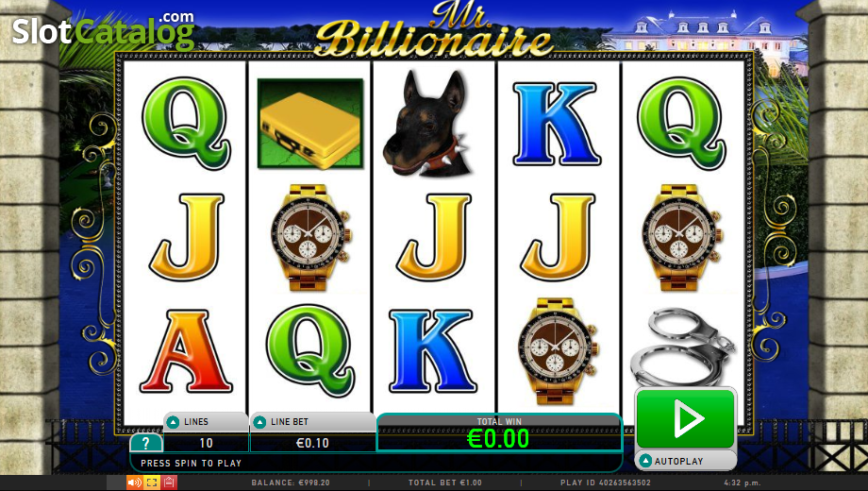Open the help question mark panel
The height and width of the screenshot is (491, 868).
click(x=146, y=443)
